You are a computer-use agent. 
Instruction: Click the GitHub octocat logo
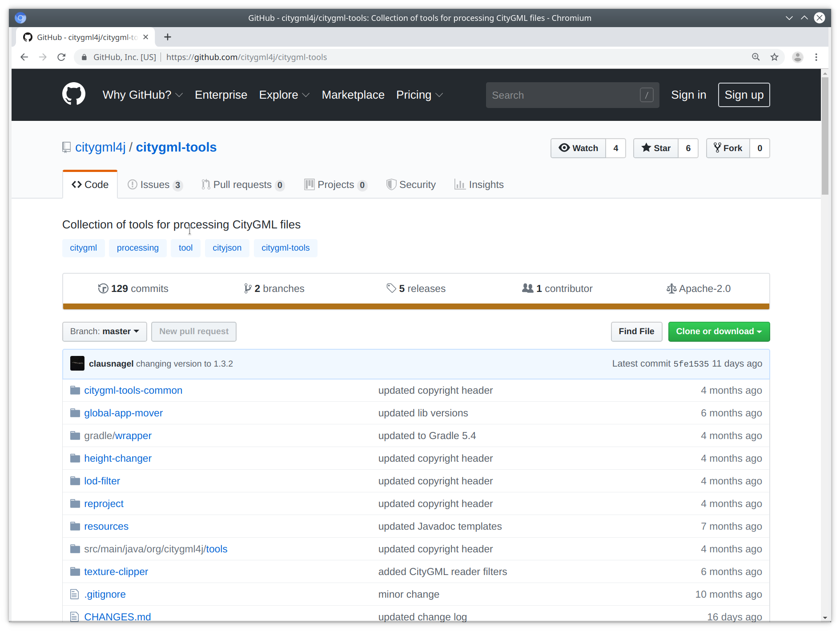(74, 94)
